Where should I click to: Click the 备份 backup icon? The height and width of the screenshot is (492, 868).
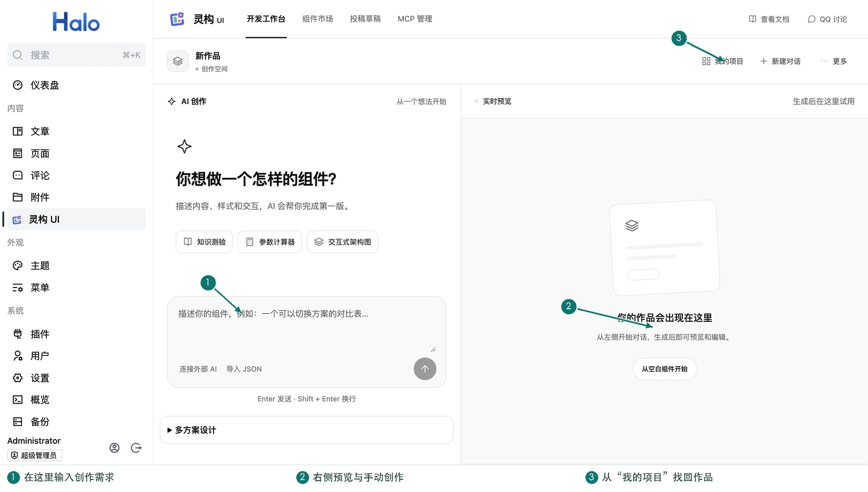(18, 422)
